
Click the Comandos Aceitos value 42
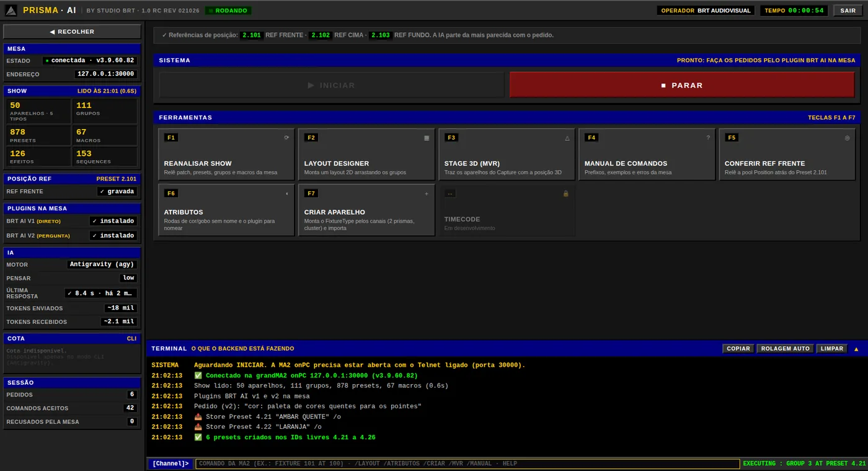[130, 408]
